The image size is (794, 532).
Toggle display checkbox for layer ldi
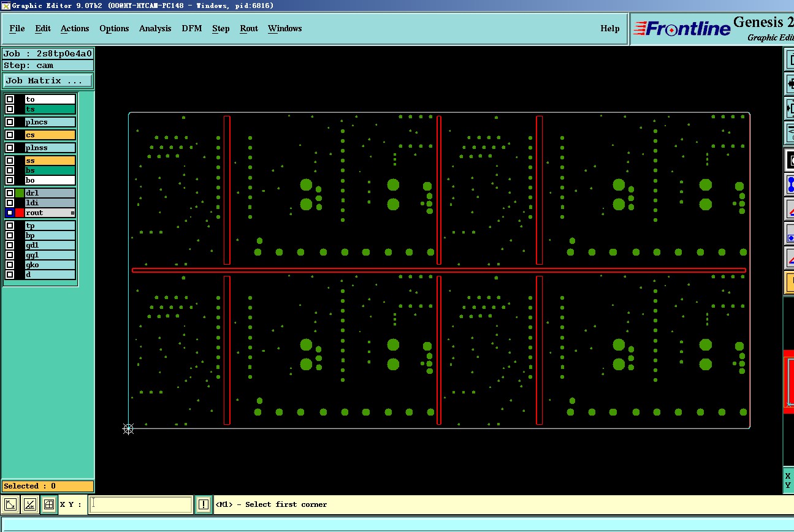point(10,203)
